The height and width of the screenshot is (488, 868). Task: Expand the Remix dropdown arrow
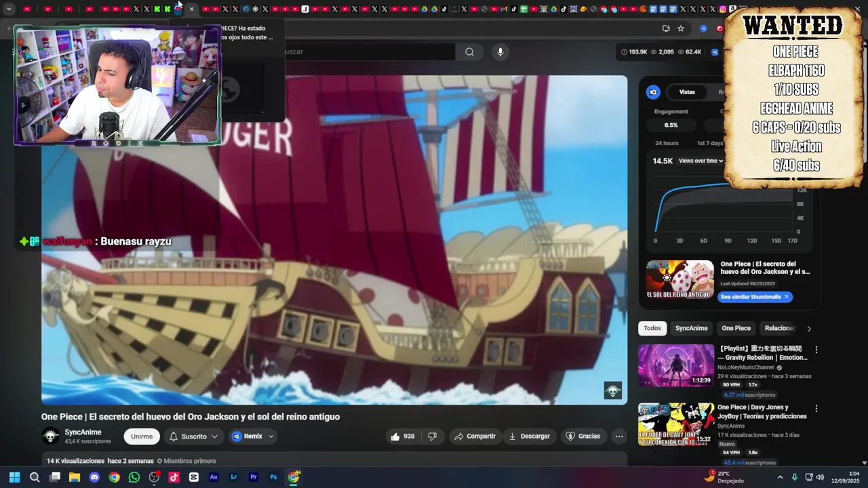(x=271, y=436)
